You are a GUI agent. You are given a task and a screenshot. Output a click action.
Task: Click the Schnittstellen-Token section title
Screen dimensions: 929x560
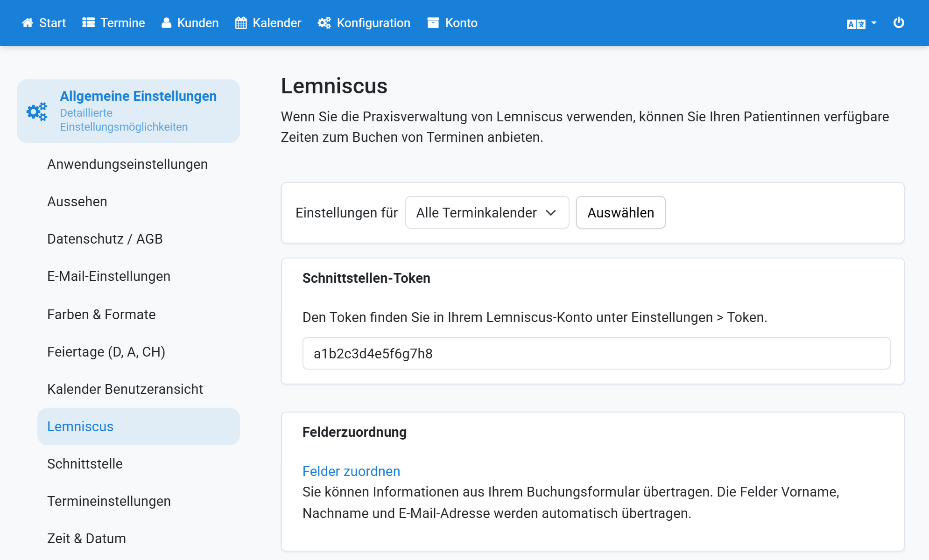click(366, 278)
